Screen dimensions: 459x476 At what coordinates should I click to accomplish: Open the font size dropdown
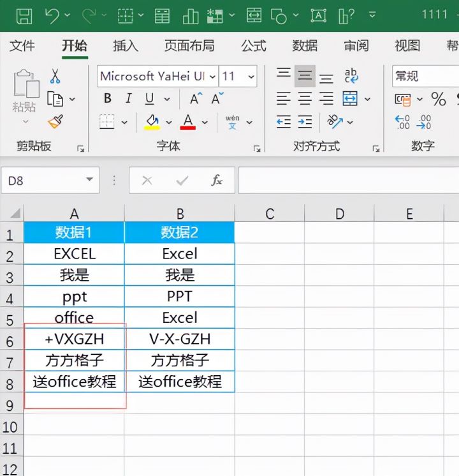click(251, 77)
